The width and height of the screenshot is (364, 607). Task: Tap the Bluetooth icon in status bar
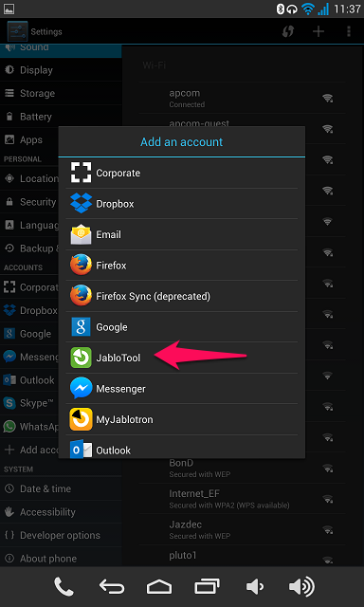[x=280, y=9]
